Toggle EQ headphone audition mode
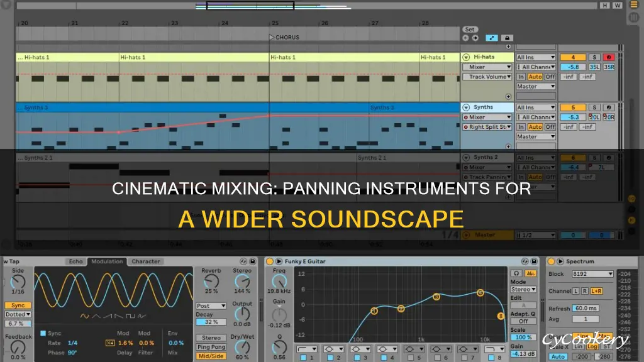Screen dimensions: 644x362 coord(516,273)
